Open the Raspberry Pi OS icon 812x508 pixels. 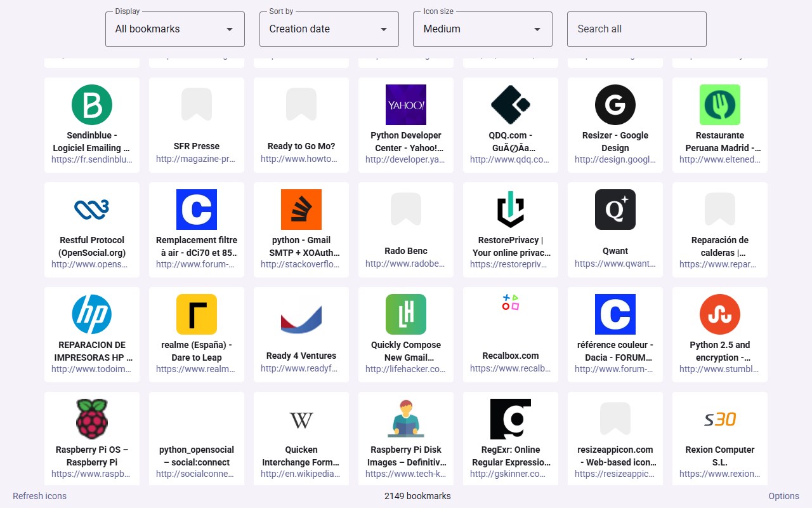(92, 419)
